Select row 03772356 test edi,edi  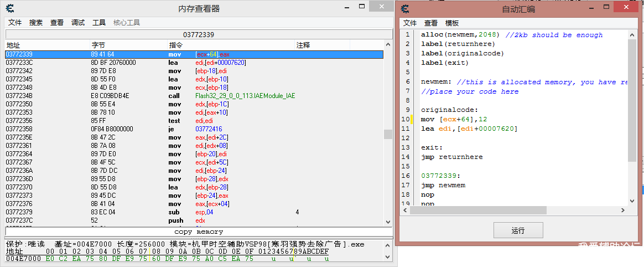click(194, 121)
